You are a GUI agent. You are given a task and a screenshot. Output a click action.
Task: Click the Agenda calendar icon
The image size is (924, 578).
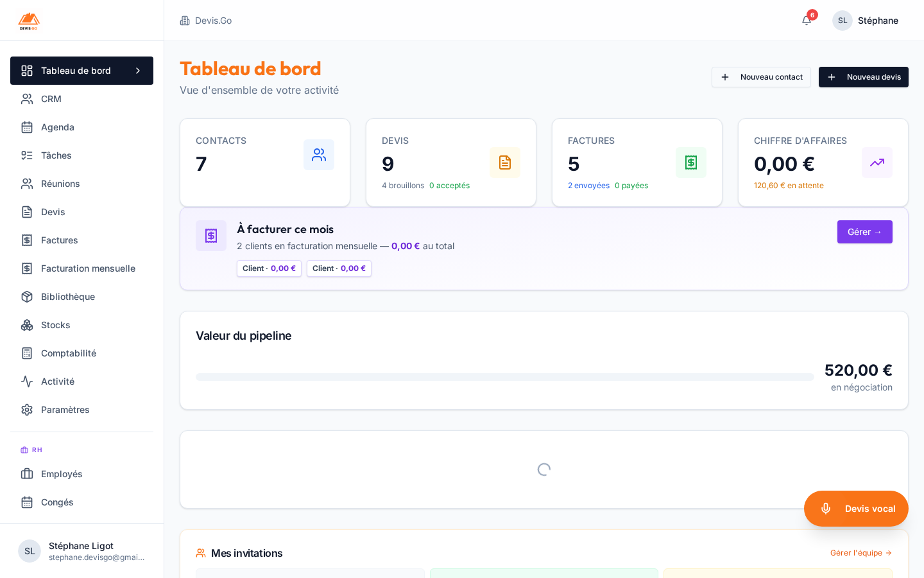(27, 127)
